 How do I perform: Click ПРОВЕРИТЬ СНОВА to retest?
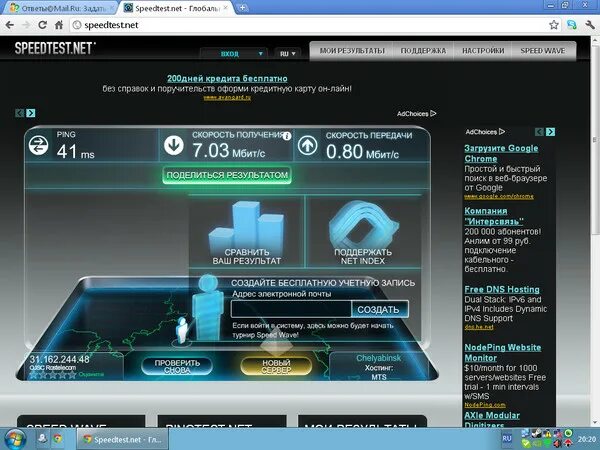[x=177, y=366]
